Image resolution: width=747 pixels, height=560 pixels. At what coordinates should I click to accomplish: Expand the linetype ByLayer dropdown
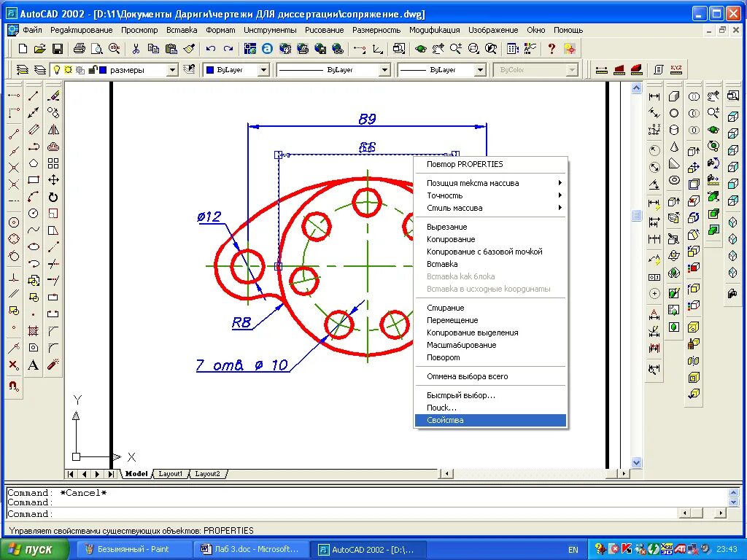(384, 70)
